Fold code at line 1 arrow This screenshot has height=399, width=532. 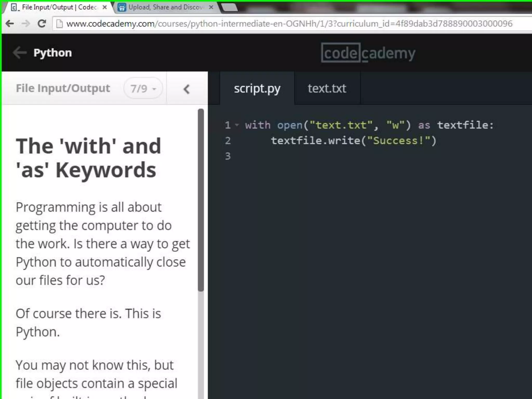[x=237, y=125]
